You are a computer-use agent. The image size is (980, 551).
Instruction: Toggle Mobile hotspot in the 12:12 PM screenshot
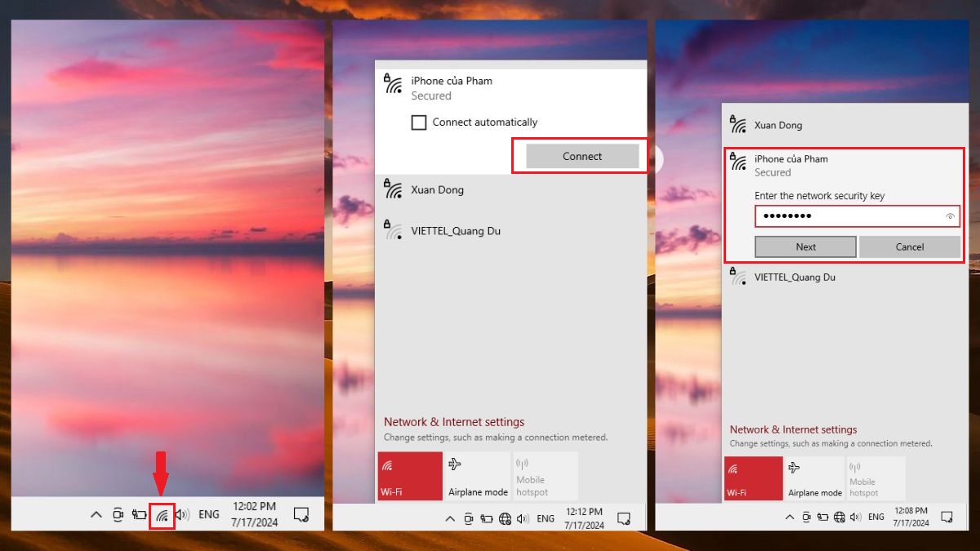point(546,476)
